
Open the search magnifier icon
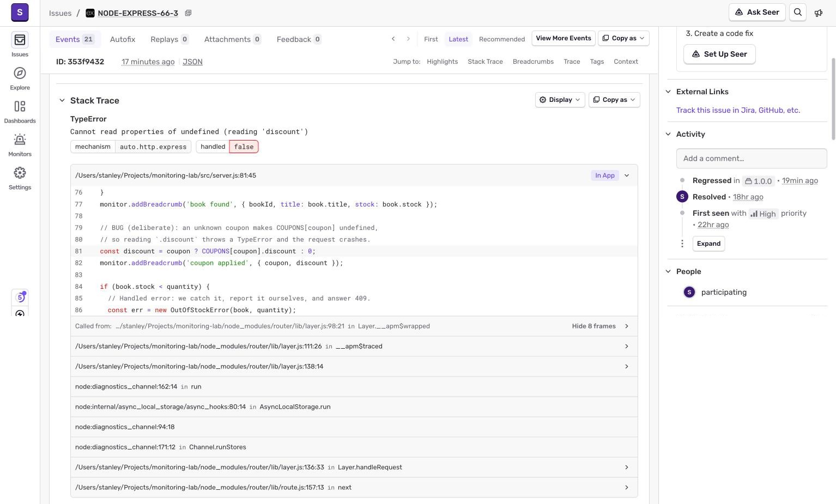(x=798, y=12)
